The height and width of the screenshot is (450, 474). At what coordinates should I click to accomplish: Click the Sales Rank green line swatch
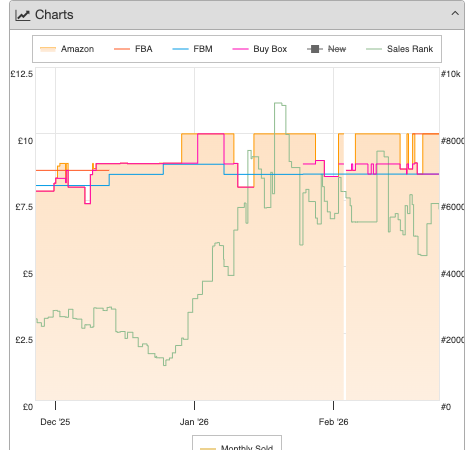click(374, 49)
